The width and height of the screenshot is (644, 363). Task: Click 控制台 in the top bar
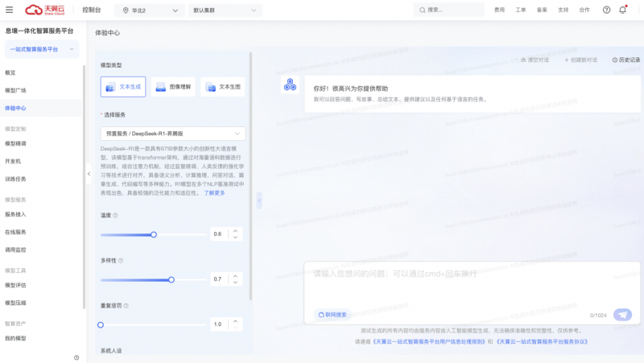[91, 10]
